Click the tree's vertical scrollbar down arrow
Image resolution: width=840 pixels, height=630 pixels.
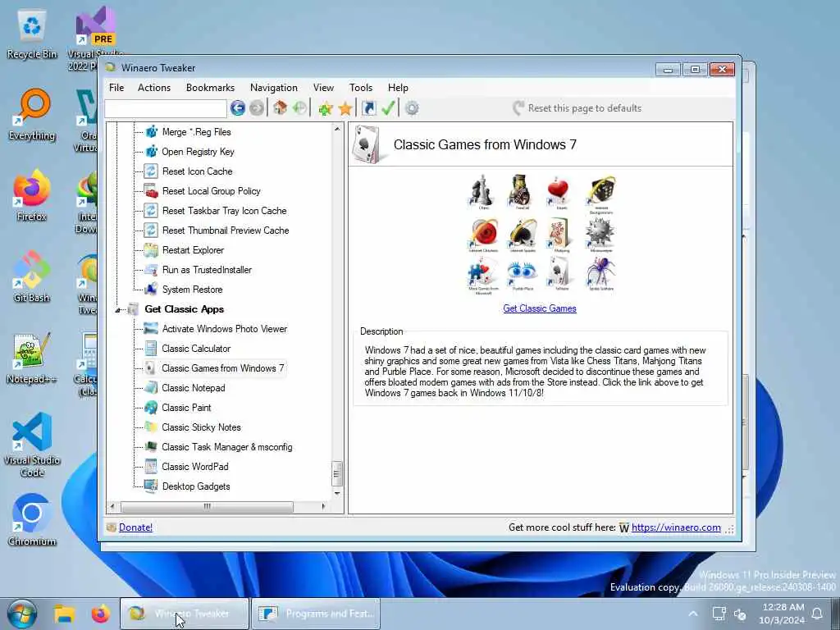[337, 493]
